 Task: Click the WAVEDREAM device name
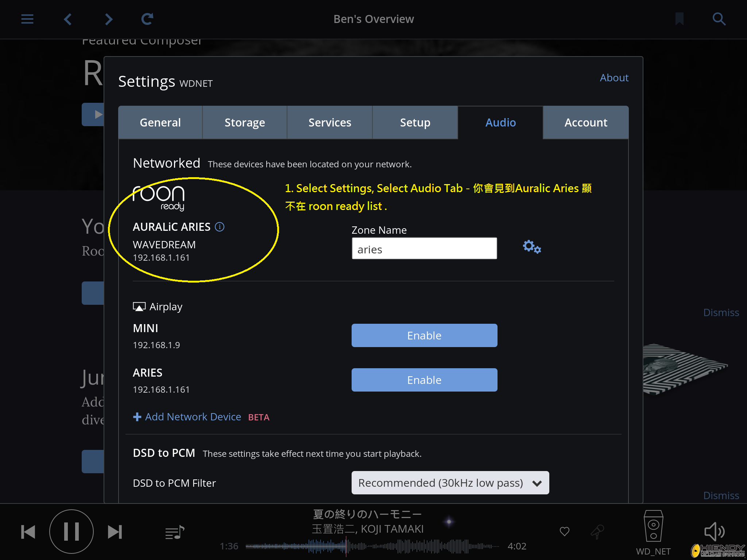164,245
